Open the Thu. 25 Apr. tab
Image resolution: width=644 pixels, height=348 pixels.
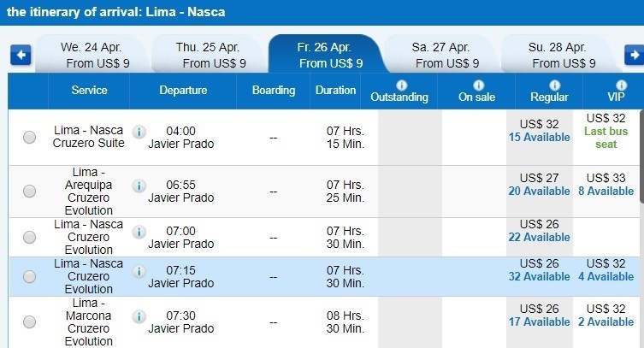click(x=214, y=55)
